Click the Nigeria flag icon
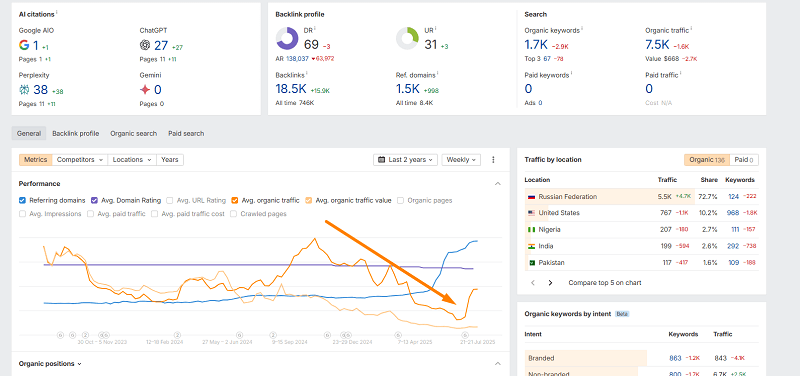 531,230
